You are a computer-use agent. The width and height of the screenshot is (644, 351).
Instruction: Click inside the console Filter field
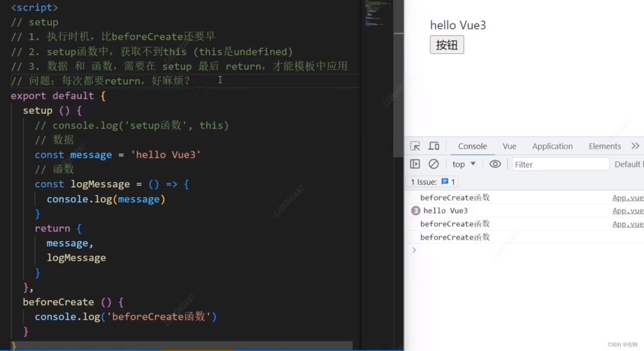tap(560, 164)
